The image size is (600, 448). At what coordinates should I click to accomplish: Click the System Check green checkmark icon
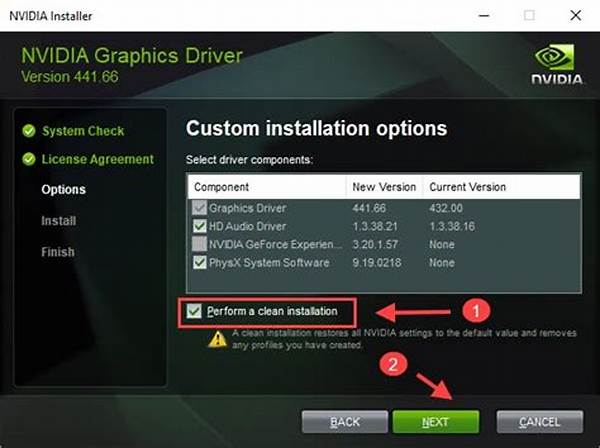[x=29, y=131]
